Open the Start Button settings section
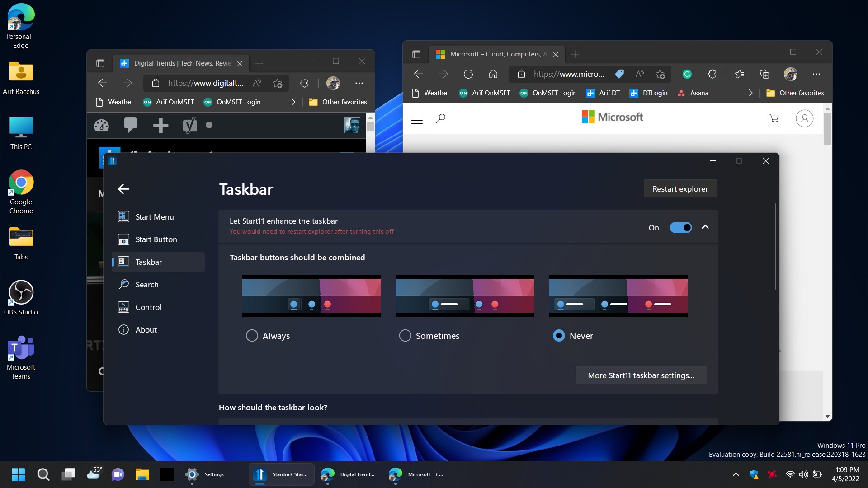 pos(156,239)
